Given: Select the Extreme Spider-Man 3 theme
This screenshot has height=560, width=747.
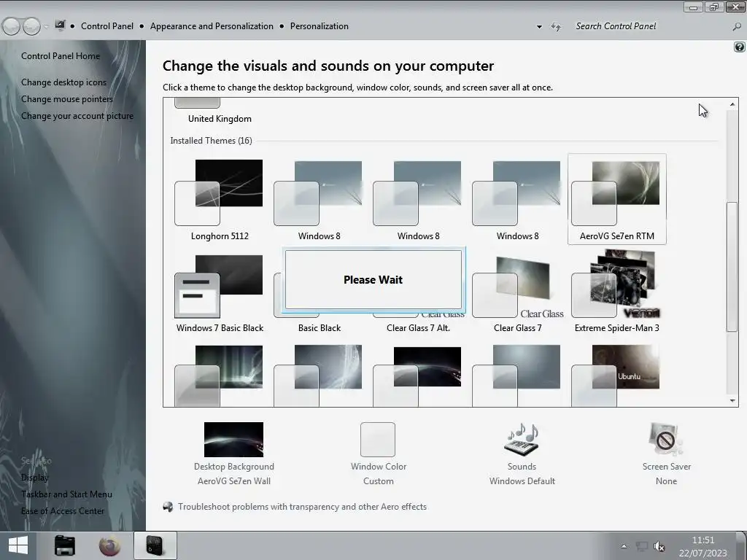Looking at the screenshot, I should click(x=617, y=293).
